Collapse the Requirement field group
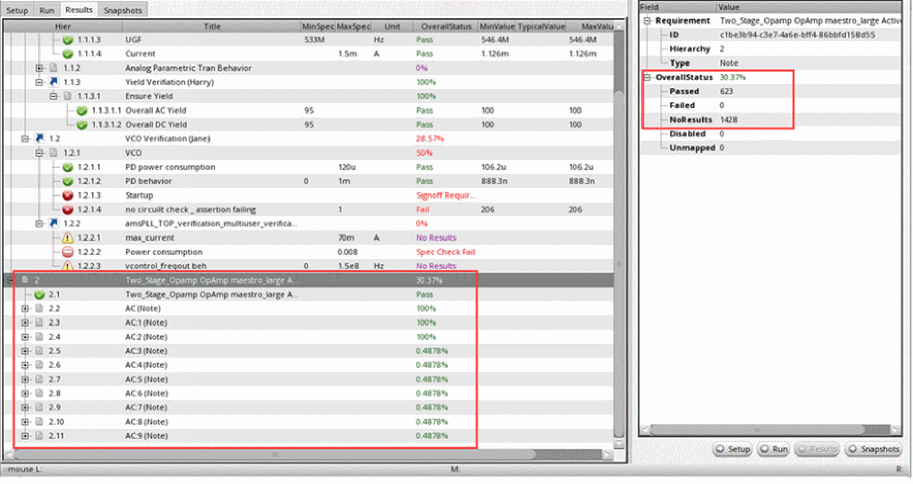 (645, 20)
